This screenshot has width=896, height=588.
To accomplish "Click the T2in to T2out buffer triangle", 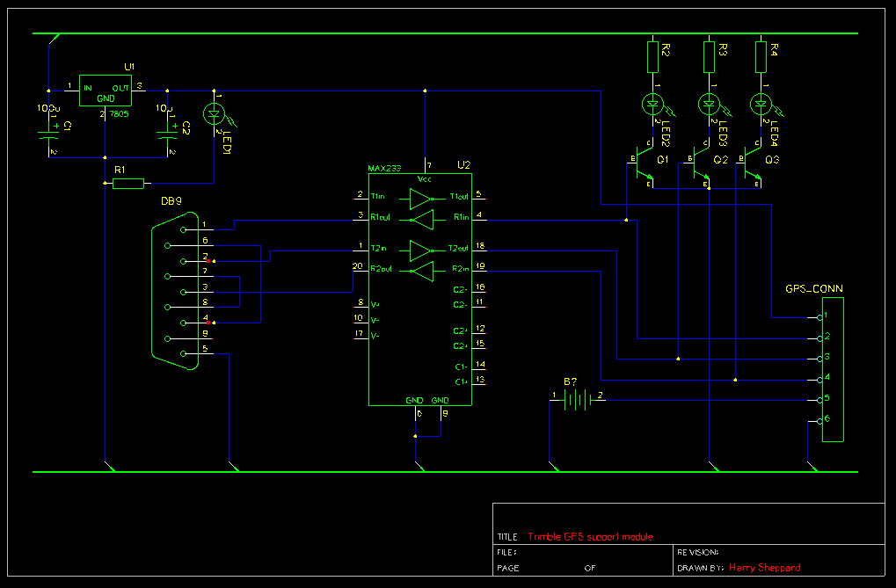I will tap(420, 250).
